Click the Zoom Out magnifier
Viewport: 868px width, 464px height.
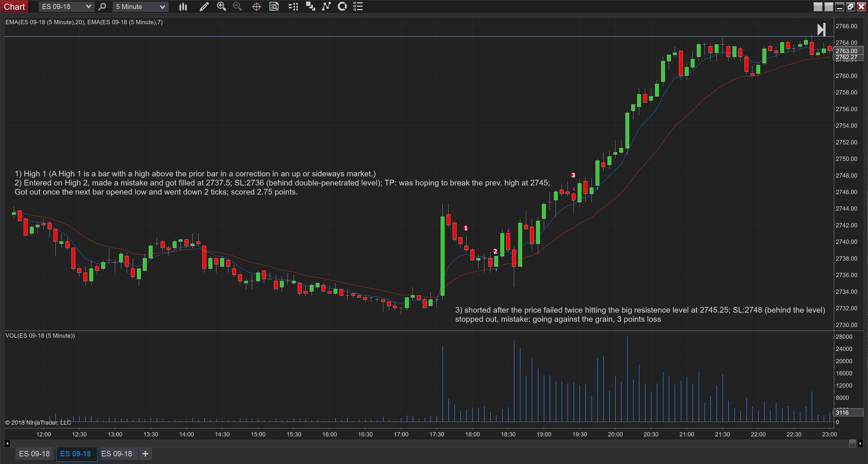click(237, 6)
